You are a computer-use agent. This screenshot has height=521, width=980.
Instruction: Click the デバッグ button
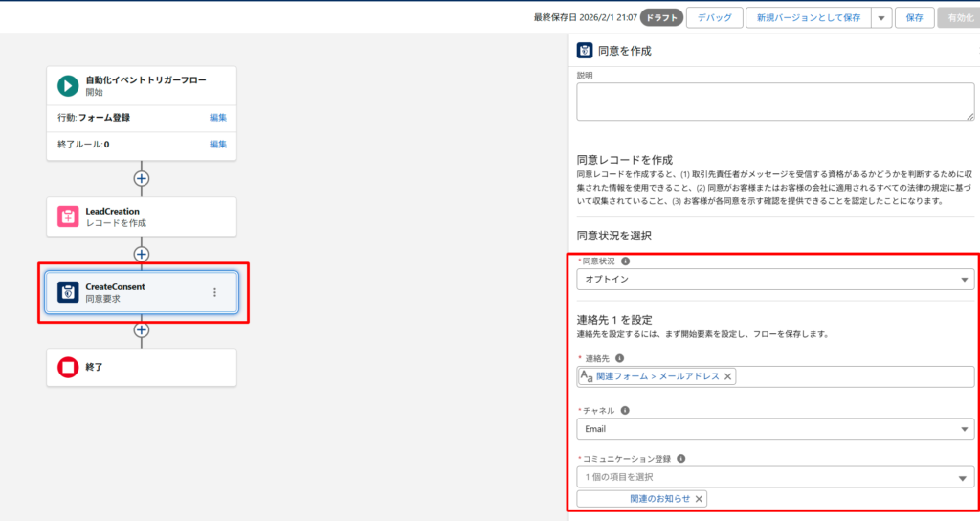point(714,17)
